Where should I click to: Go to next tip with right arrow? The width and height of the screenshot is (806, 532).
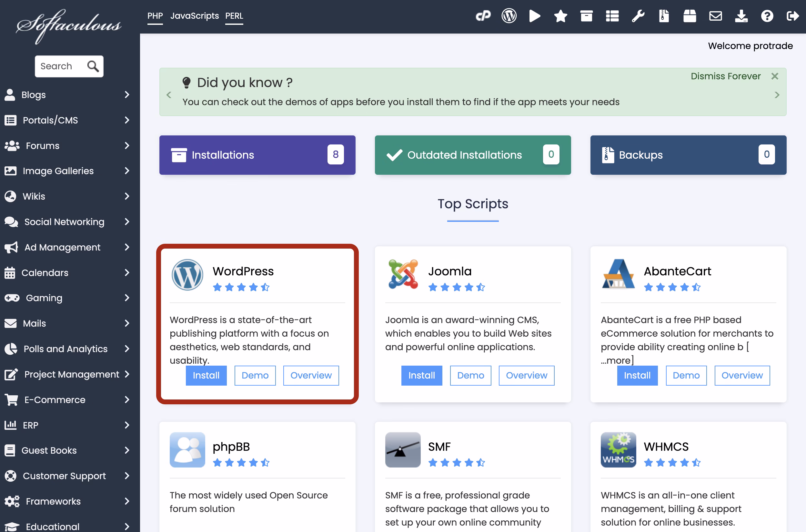[x=777, y=95]
